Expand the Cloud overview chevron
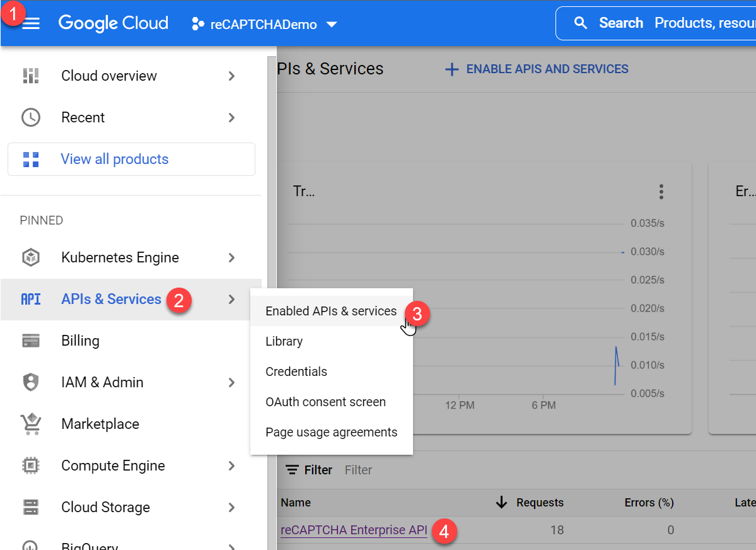 click(232, 76)
